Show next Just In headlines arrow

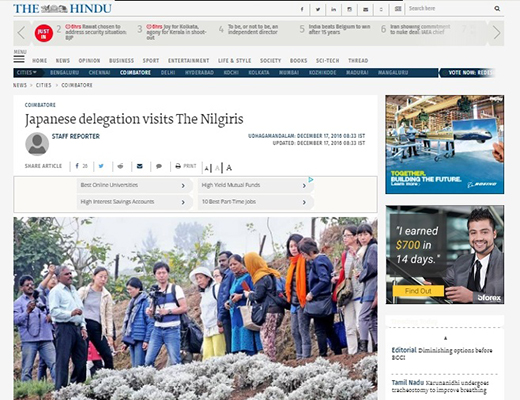coord(497,33)
